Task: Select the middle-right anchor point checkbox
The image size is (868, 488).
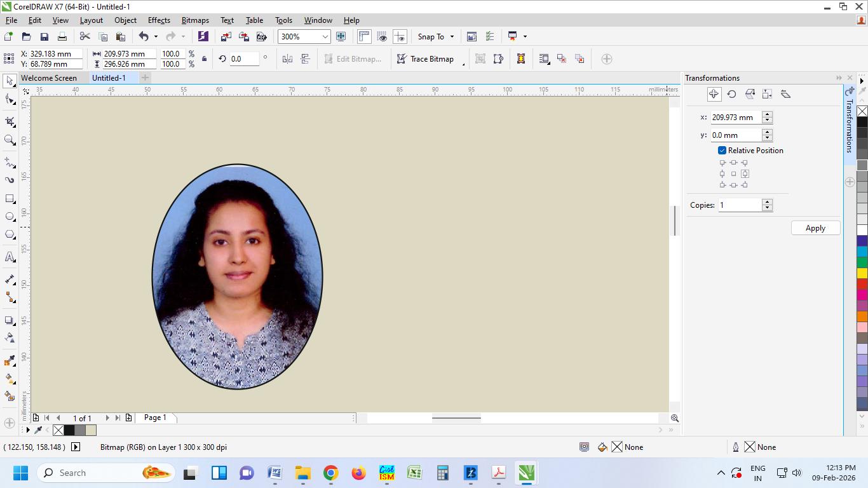Action: [x=745, y=173]
